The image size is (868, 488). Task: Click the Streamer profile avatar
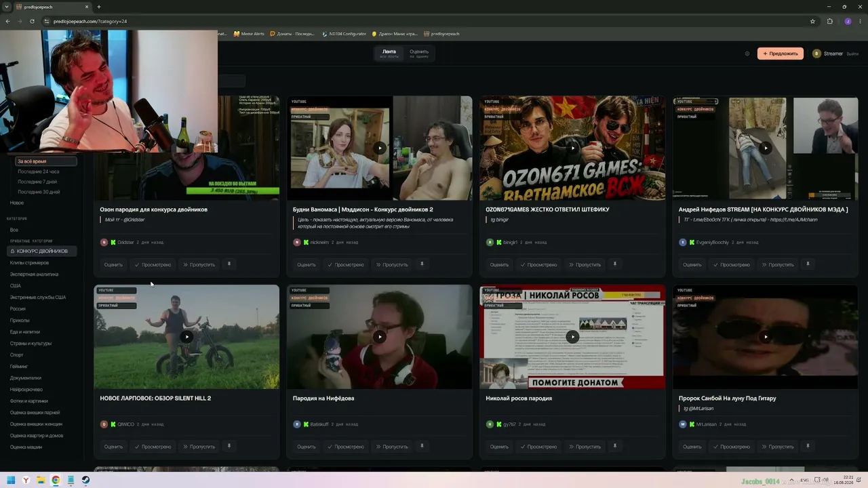[x=816, y=54]
